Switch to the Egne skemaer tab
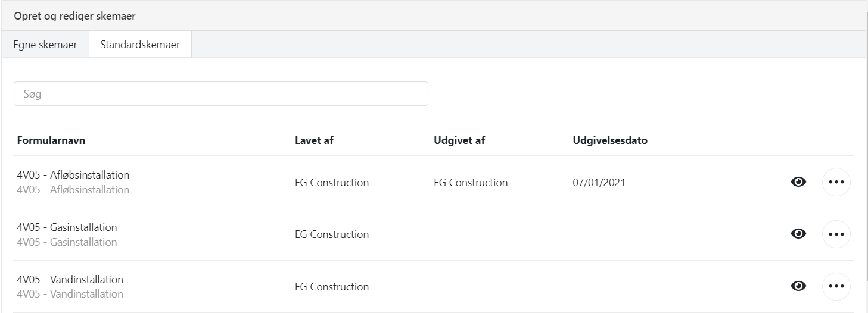The width and height of the screenshot is (868, 313). [45, 45]
